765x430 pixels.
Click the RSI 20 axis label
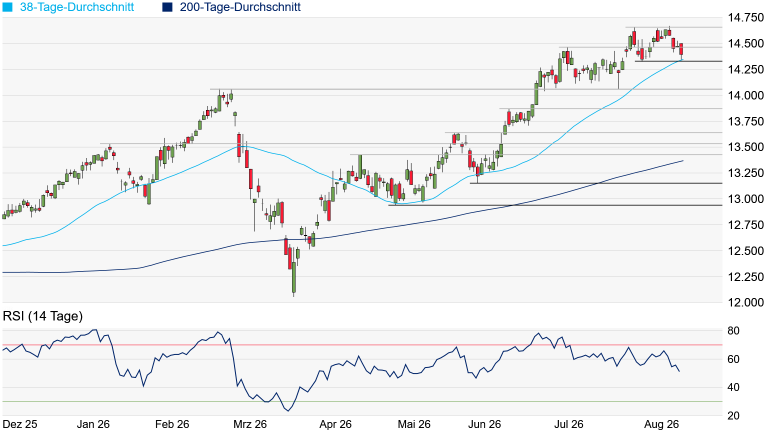click(x=733, y=416)
